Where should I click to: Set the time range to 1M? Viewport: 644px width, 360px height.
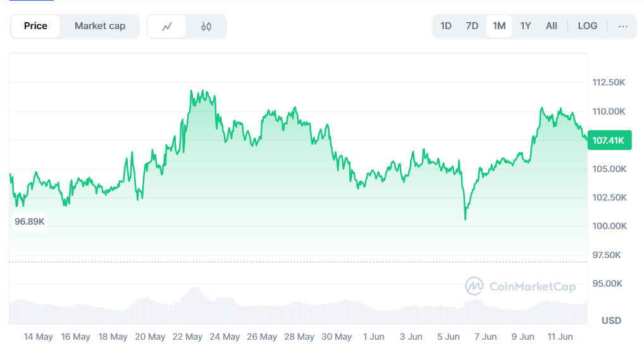tap(499, 27)
